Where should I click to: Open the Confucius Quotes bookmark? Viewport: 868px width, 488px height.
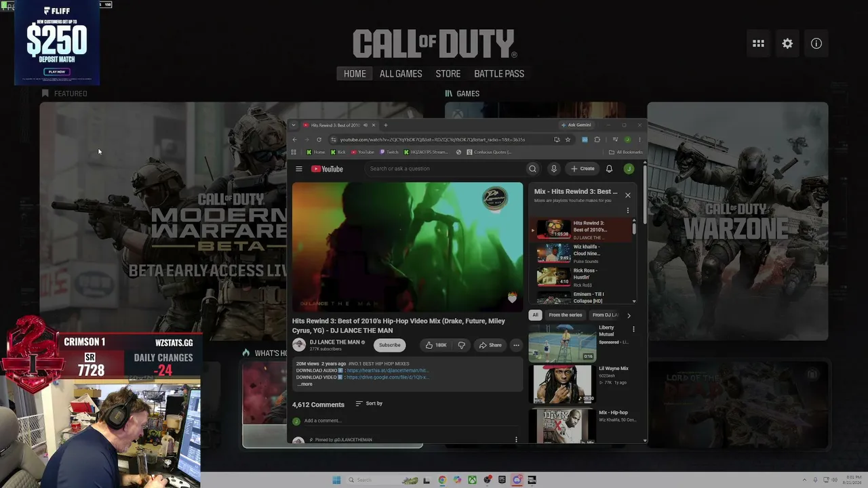[488, 152]
